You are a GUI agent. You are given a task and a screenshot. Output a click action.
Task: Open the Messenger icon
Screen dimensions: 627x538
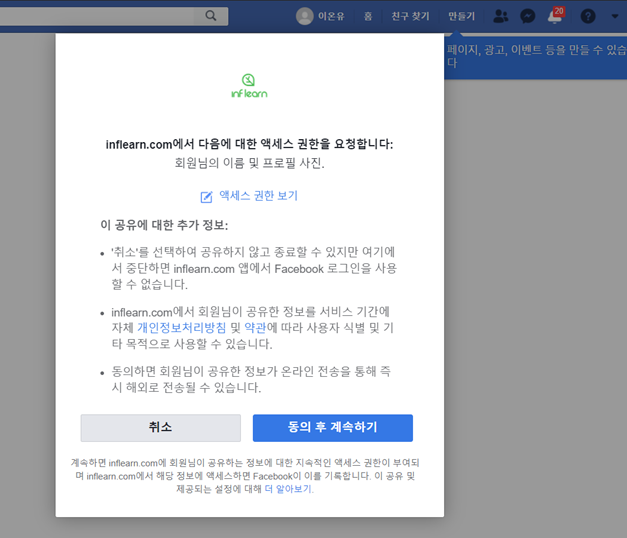tap(527, 16)
